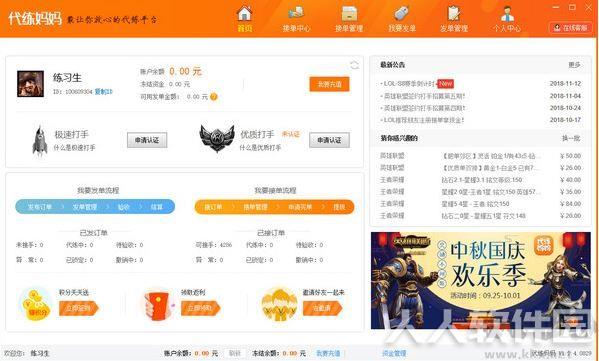Open the 首页 home icon
599x361 pixels.
pyautogui.click(x=245, y=14)
